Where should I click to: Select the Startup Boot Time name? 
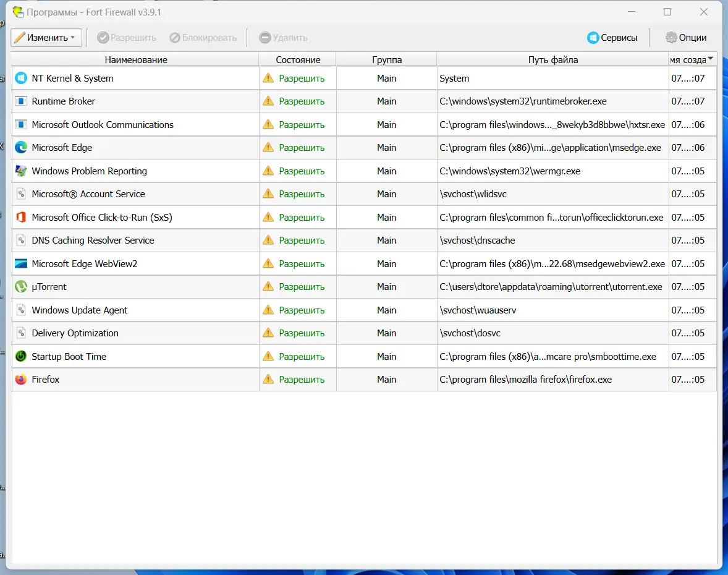69,356
